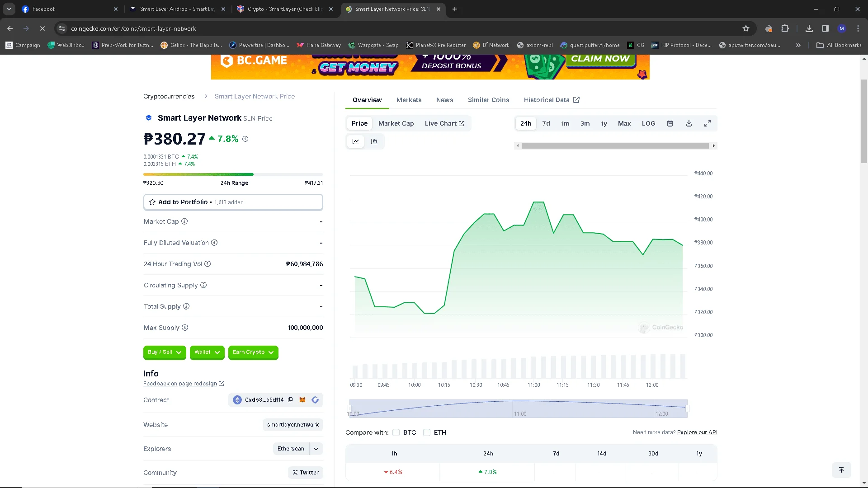Open the browser extensions puzzle icon
868x488 pixels.
(785, 28)
